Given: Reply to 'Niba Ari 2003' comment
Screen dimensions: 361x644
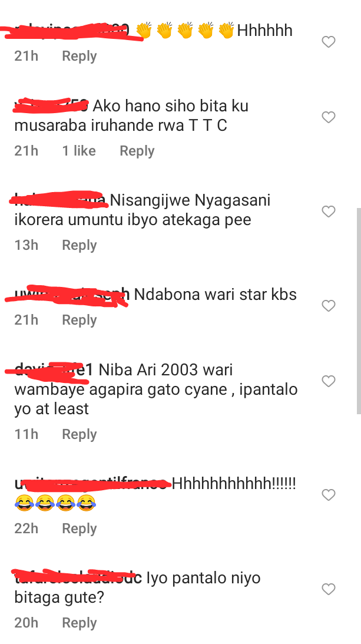Looking at the screenshot, I should [80, 434].
